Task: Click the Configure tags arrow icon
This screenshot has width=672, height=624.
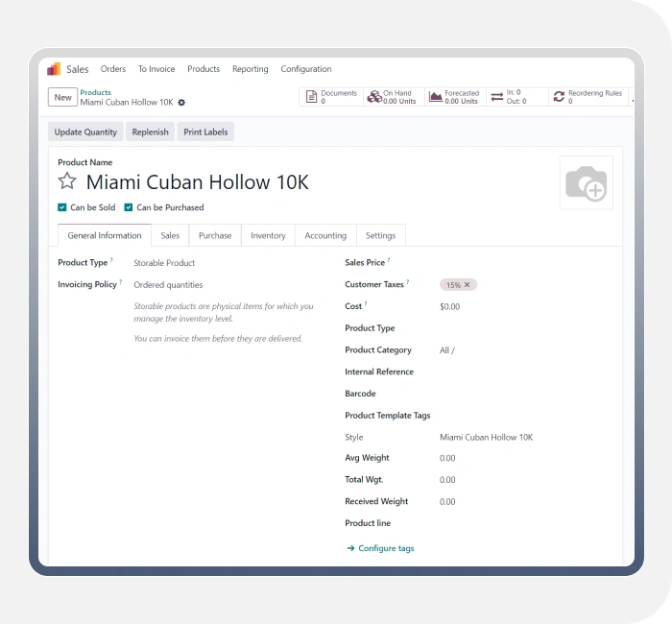Action: 350,548
